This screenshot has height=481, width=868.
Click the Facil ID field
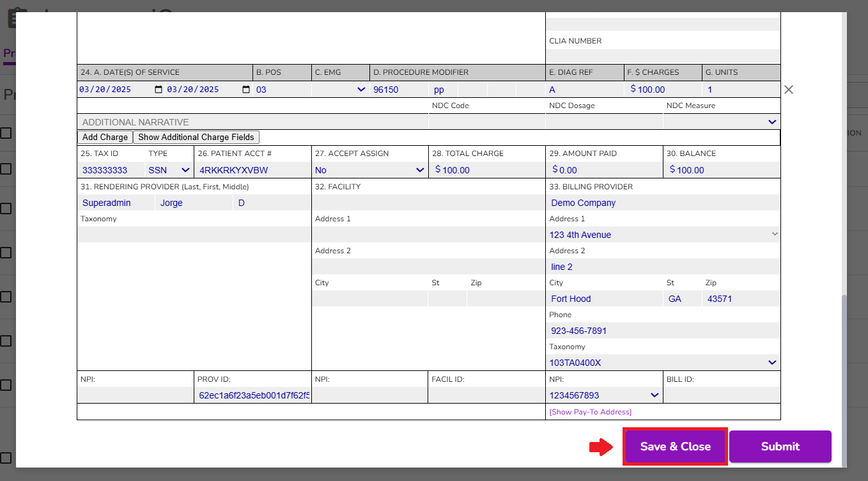click(x=486, y=395)
